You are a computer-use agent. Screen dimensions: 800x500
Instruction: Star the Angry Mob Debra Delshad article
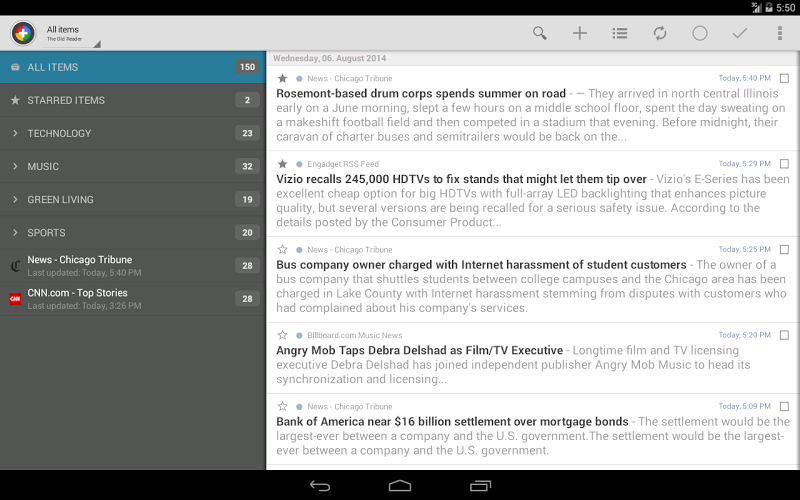pyautogui.click(x=283, y=335)
